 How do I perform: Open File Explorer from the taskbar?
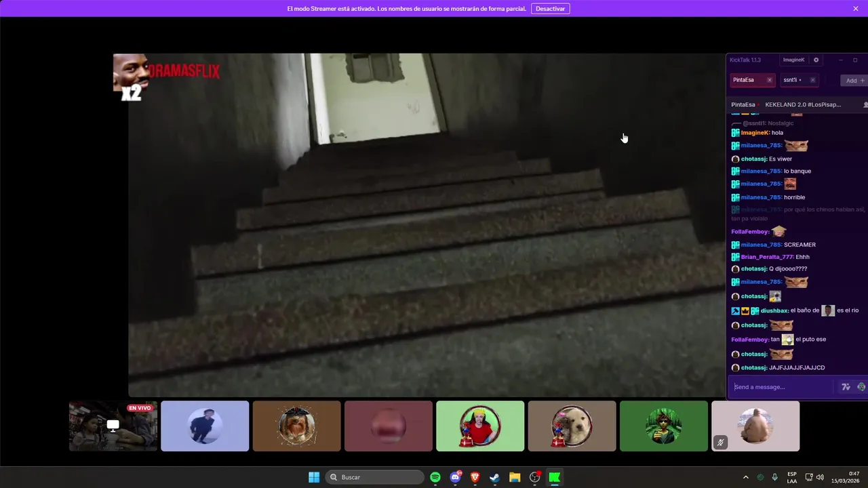pyautogui.click(x=515, y=477)
